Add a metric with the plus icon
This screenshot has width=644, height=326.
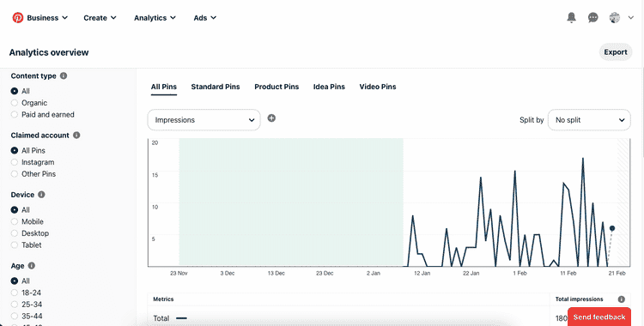[271, 118]
